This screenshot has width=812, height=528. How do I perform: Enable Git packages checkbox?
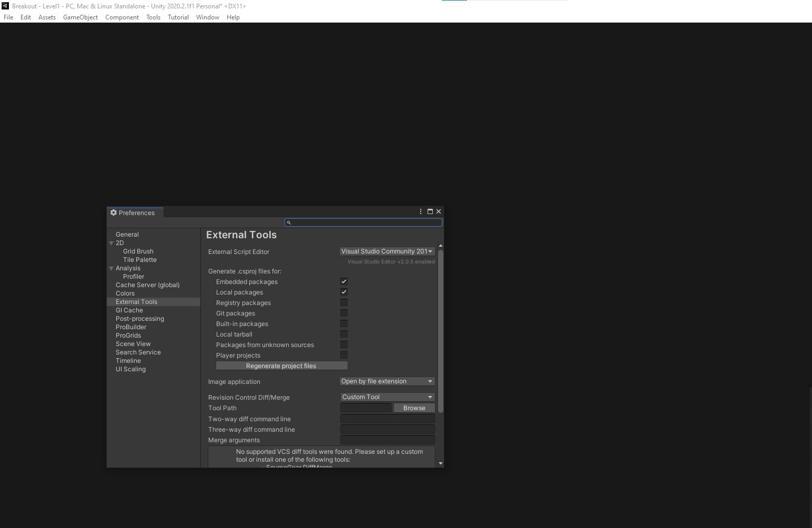coord(344,313)
